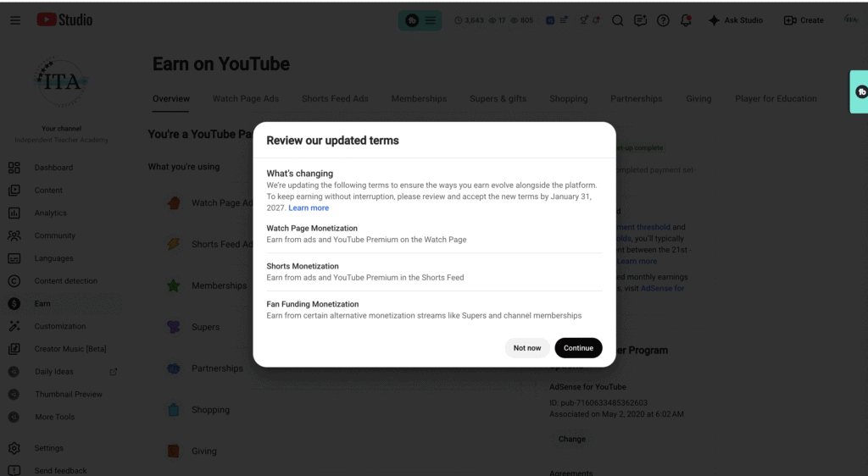Viewport: 868px width, 476px height.
Task: Switch to the Supers & gifts tab
Action: click(498, 98)
